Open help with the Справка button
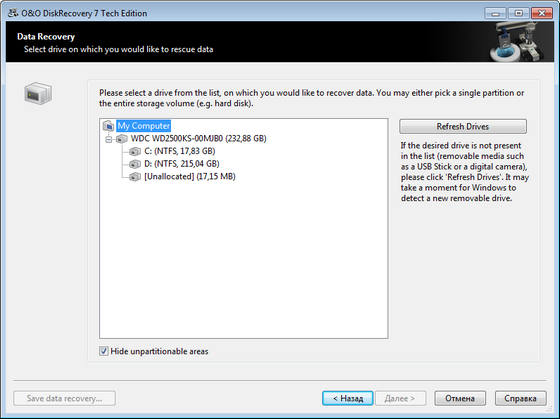Image resolution: width=560 pixels, height=419 pixels. pos(521,398)
